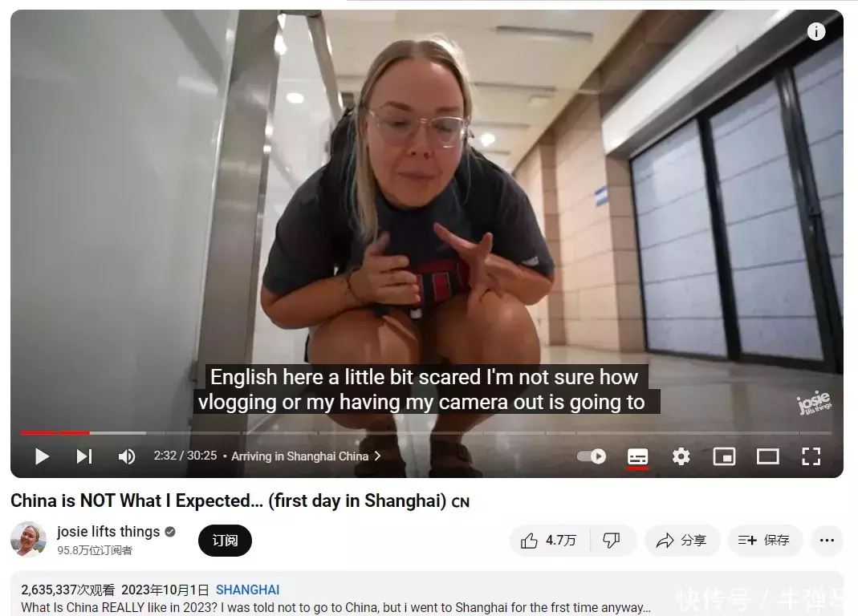Switch to theater mode
Viewport: 858px width, 616px height.
pyautogui.click(x=768, y=456)
